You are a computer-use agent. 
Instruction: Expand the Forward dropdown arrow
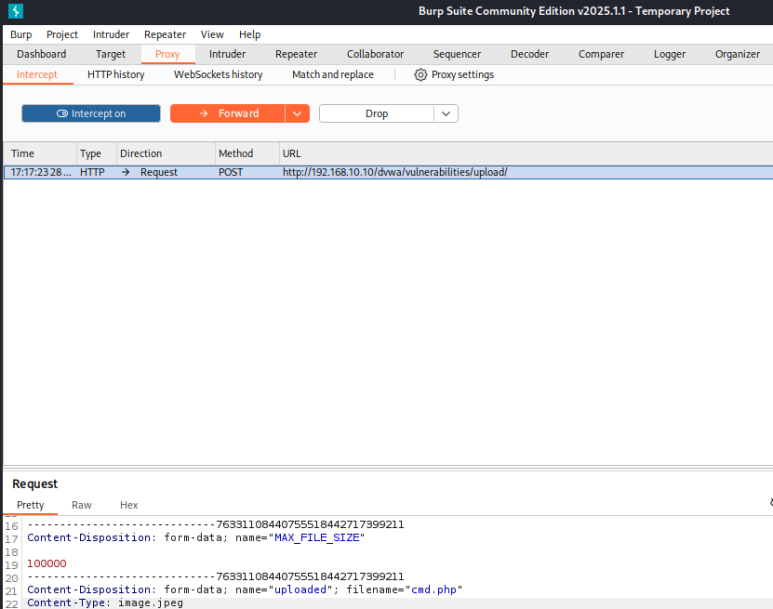(x=297, y=113)
